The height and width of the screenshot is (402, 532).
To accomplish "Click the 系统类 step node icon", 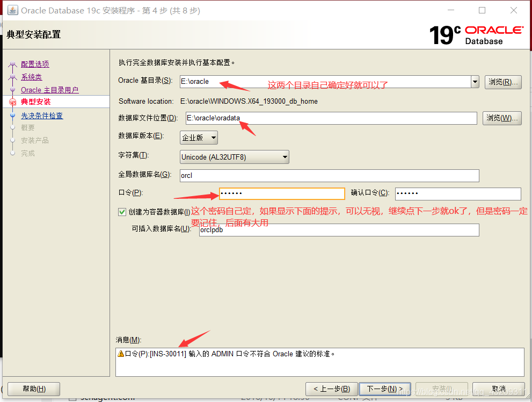I will pos(13,77).
